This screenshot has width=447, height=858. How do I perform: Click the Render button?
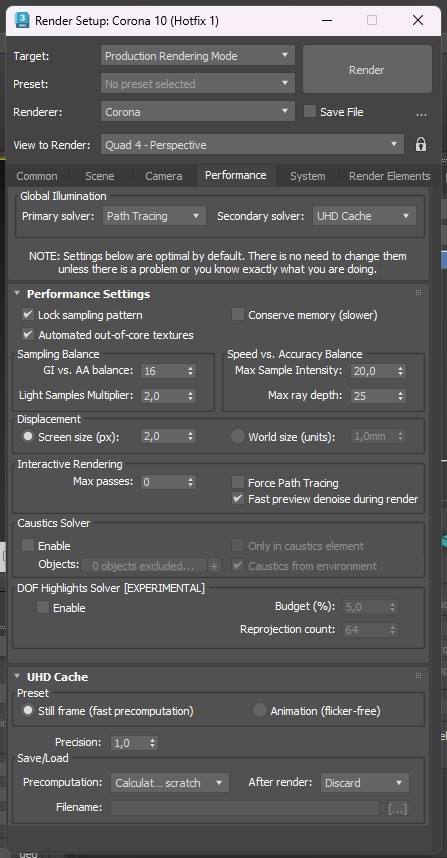click(367, 69)
